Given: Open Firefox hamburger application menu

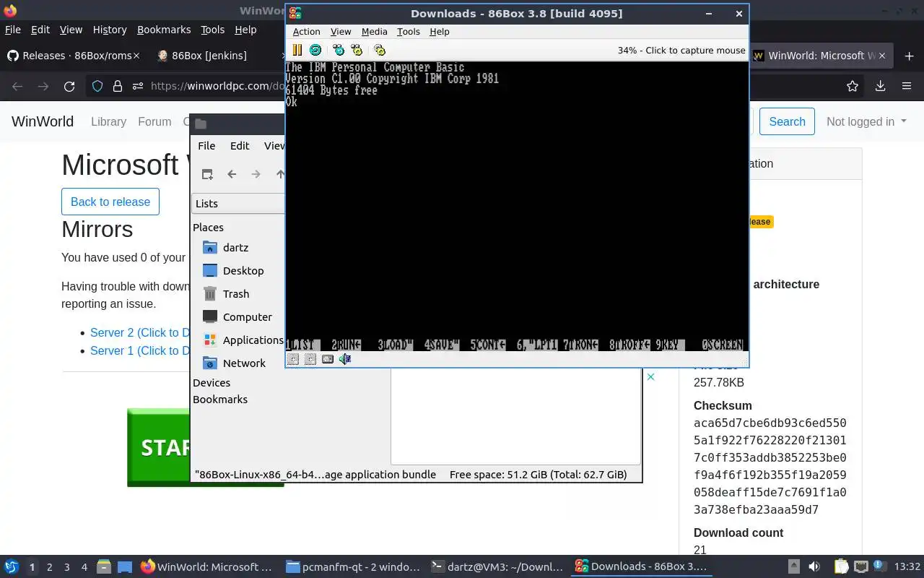Looking at the screenshot, I should click(907, 86).
